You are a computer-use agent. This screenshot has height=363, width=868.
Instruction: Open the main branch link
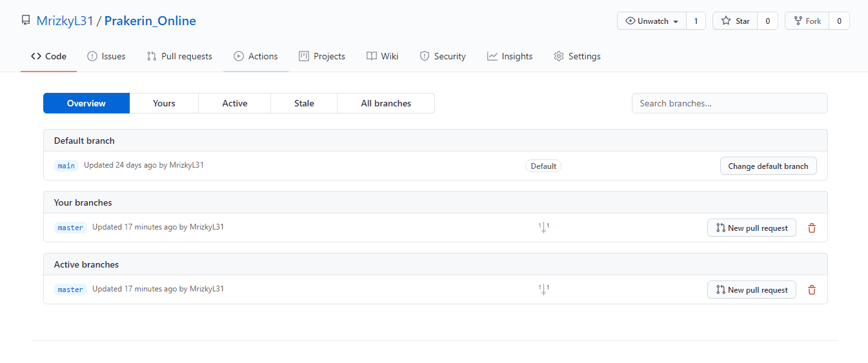coord(66,166)
